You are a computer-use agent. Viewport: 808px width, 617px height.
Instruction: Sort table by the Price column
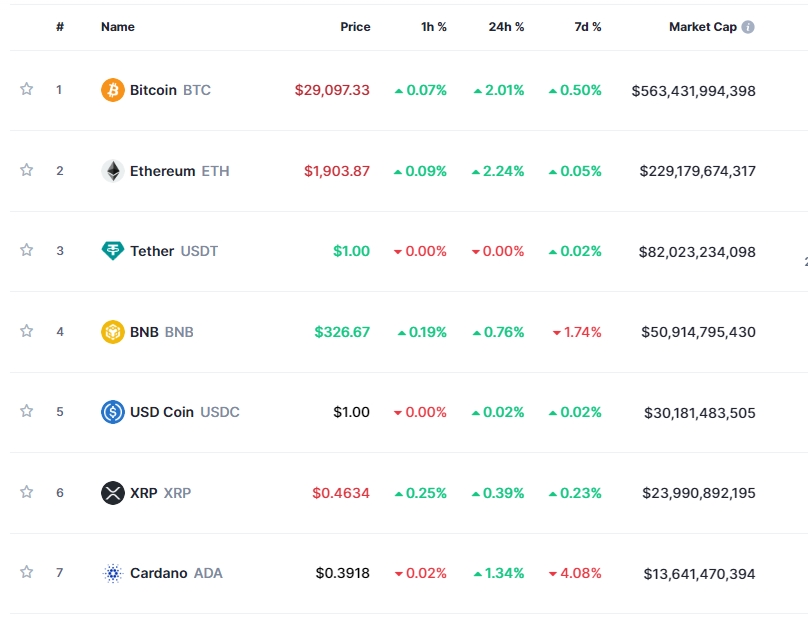click(355, 27)
